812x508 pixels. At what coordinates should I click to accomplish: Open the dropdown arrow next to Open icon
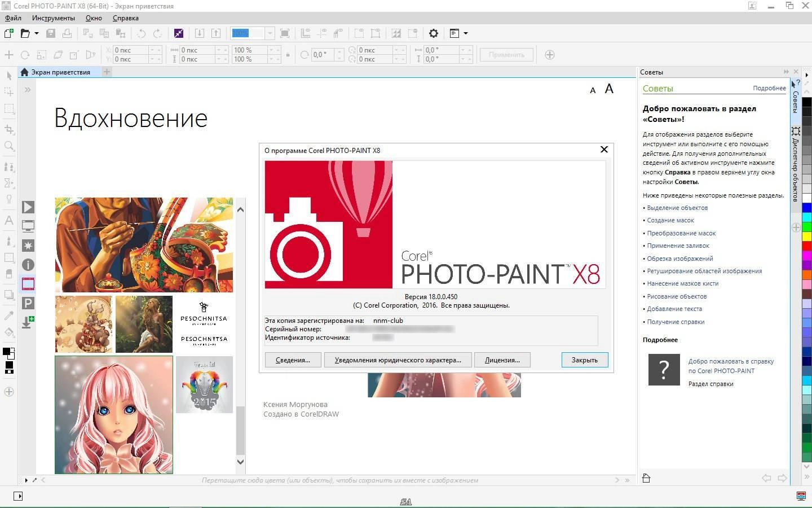coord(37,33)
